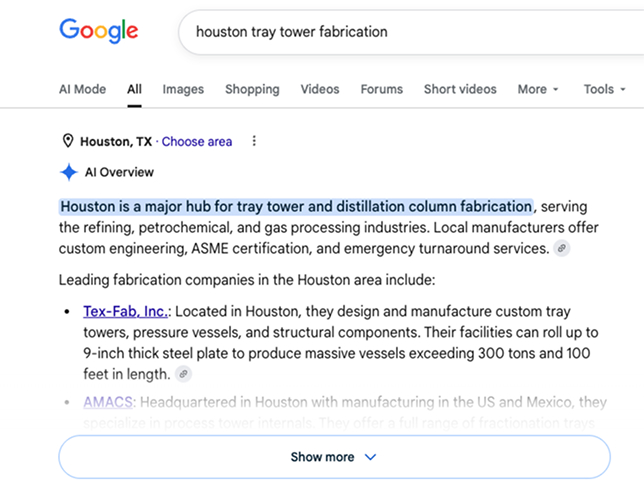
Task: Click the Google logo
Action: click(x=99, y=31)
